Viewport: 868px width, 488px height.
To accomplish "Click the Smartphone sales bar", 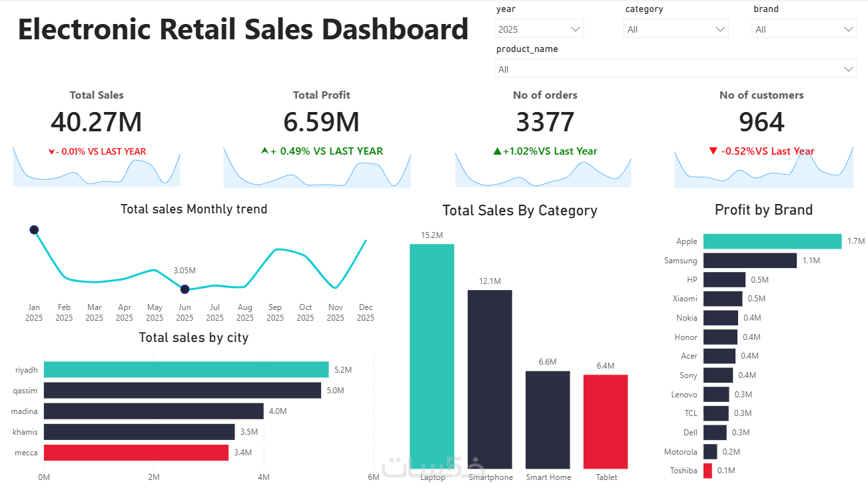I will 490,379.
